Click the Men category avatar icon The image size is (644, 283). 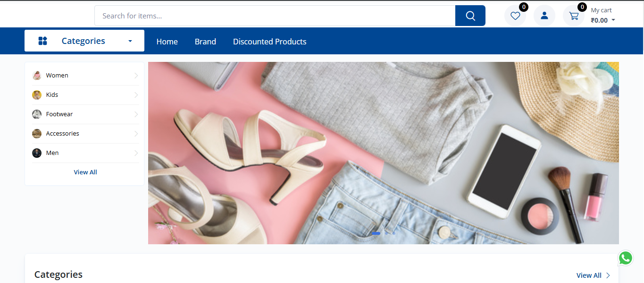click(x=37, y=153)
